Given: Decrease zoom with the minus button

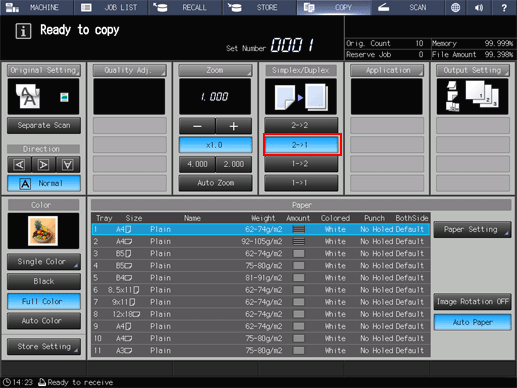Looking at the screenshot, I should pyautogui.click(x=197, y=126).
